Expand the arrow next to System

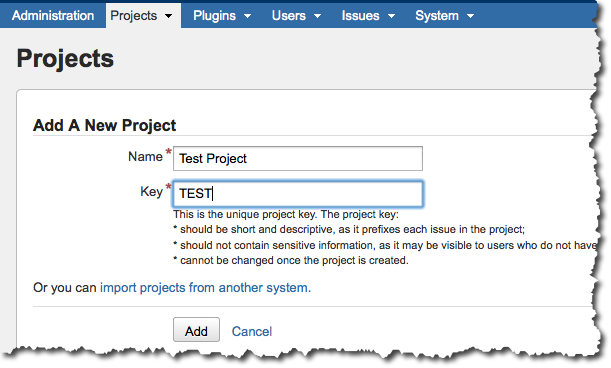(x=471, y=16)
